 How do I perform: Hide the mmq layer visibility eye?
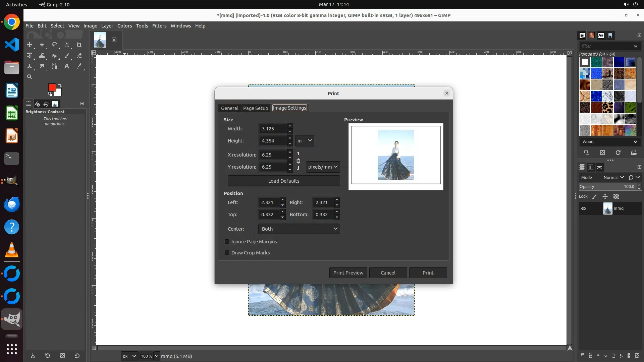(584, 208)
